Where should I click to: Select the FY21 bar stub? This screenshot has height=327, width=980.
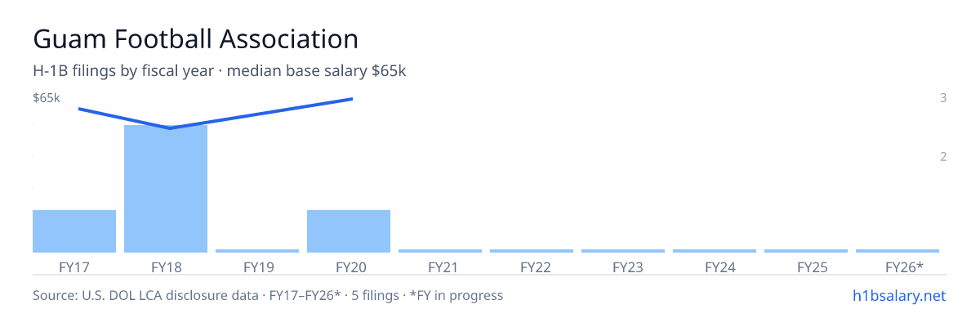point(440,251)
